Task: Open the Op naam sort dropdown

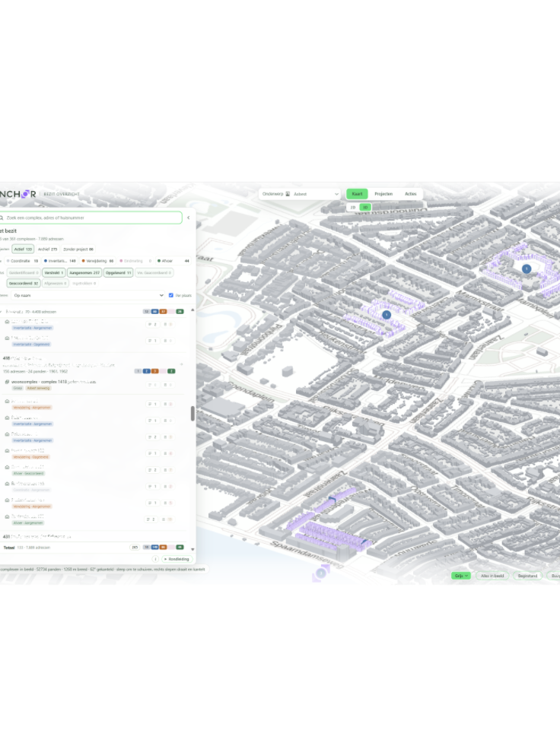Action: [x=88, y=295]
